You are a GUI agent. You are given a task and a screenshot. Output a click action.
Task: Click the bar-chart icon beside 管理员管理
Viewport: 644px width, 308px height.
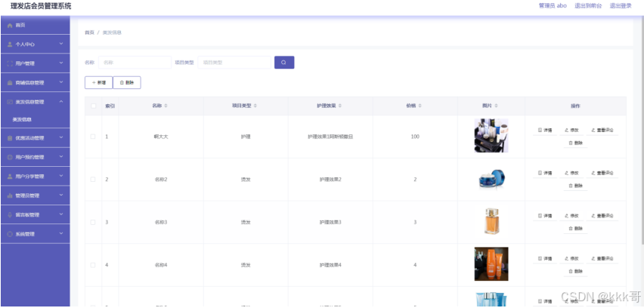click(11, 196)
